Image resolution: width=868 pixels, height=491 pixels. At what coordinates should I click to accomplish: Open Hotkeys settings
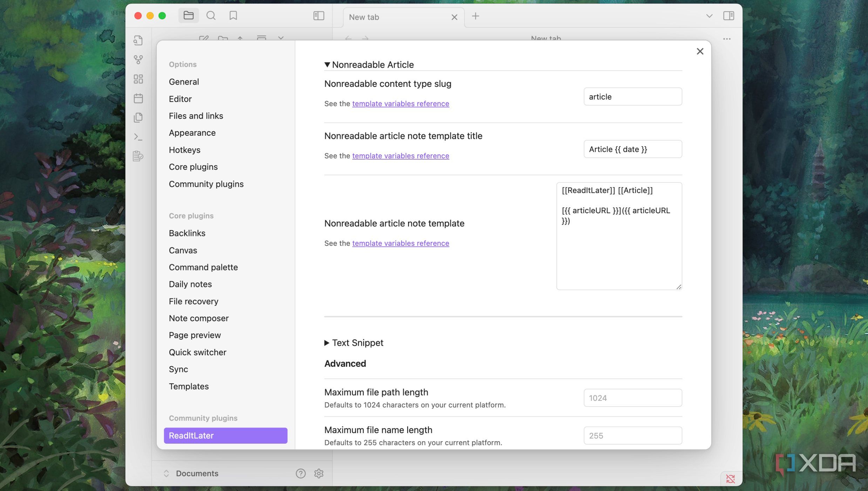tap(184, 150)
